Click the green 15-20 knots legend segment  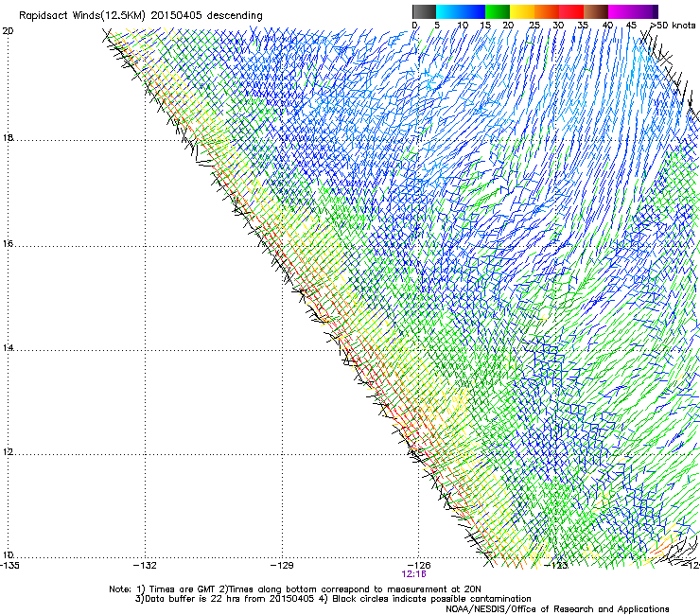pos(498,11)
